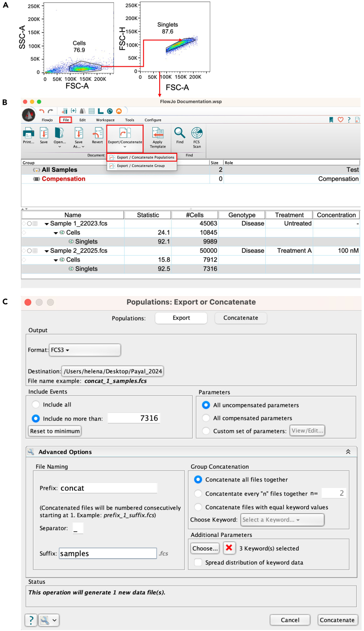Select the Include all radio button
Image resolution: width=364 pixels, height=631 pixels.
point(36,404)
